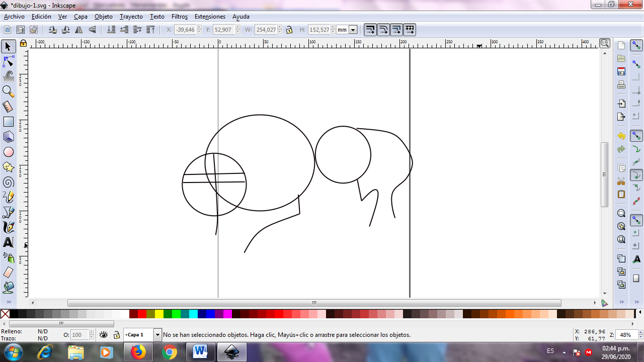Screen dimensions: 644x362
Task: Select the Paint bucket tool
Action: click(8, 288)
